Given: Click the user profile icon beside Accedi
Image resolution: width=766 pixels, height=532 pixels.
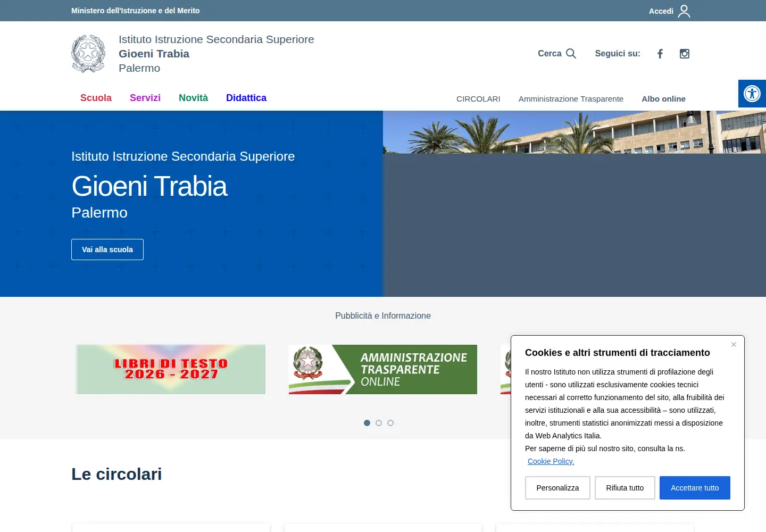Looking at the screenshot, I should (684, 11).
